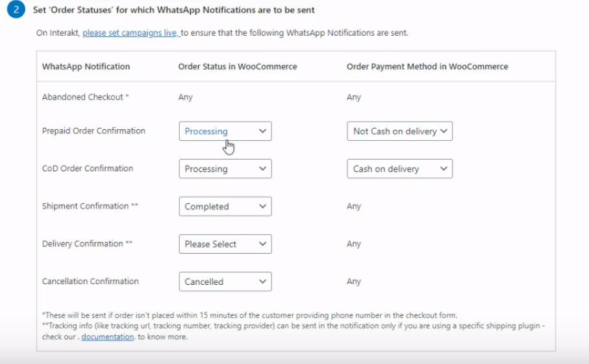
Task: Click the Set 'Order Statuses' section heading
Action: tap(173, 10)
